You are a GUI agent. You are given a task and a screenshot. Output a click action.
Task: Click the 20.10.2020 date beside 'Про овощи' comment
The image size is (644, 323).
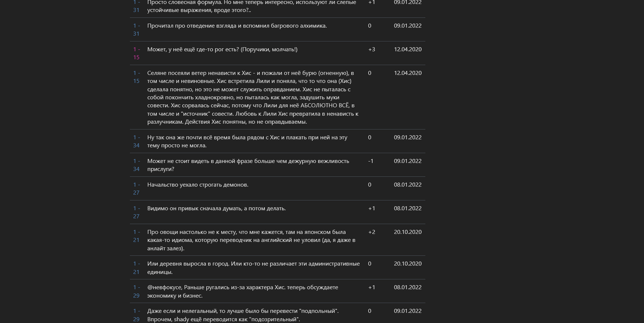click(x=408, y=232)
